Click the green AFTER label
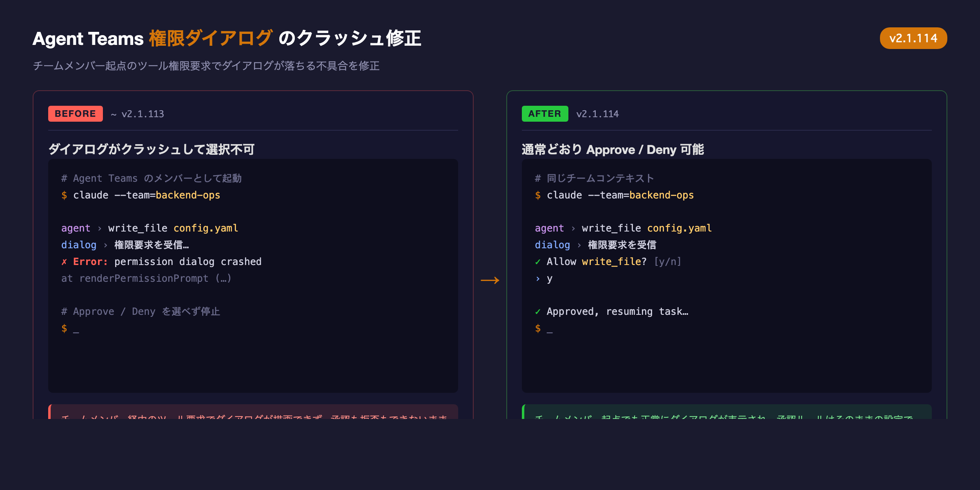This screenshot has height=490, width=980. 545,114
